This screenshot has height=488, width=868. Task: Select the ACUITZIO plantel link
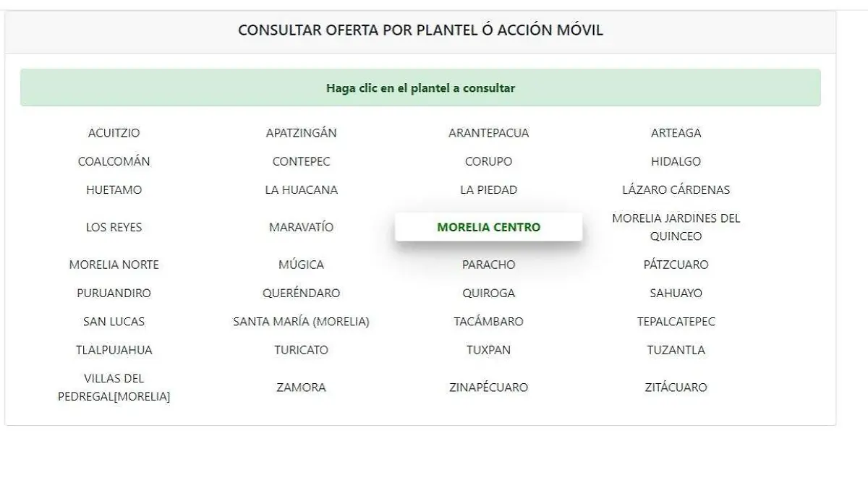click(114, 132)
